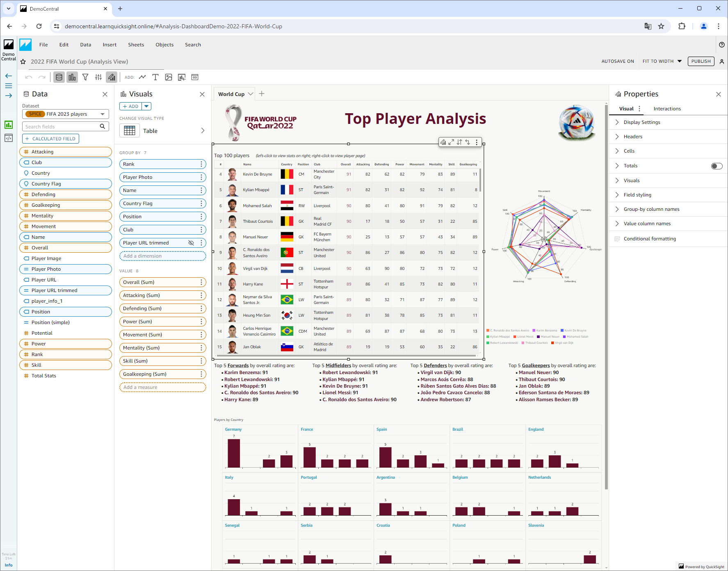Screen dimensions: 728x571
Task: Select the Attacking field in Data list
Action: [x=66, y=152]
